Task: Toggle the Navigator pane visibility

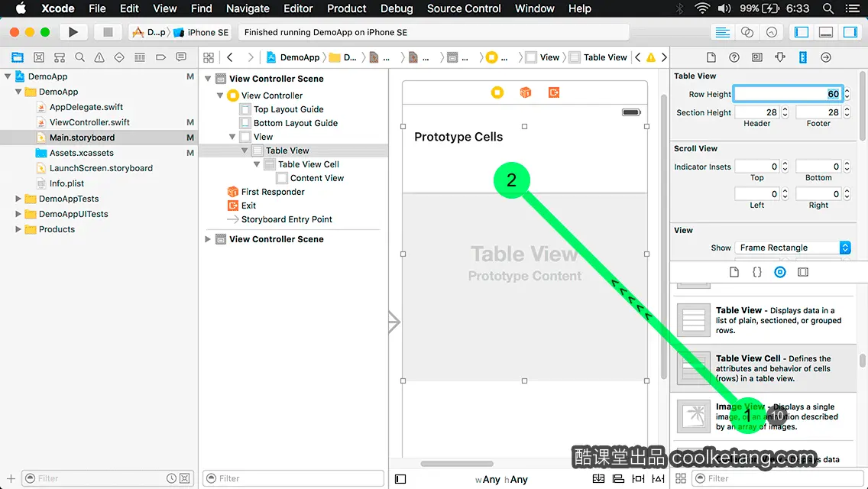Action: point(801,32)
